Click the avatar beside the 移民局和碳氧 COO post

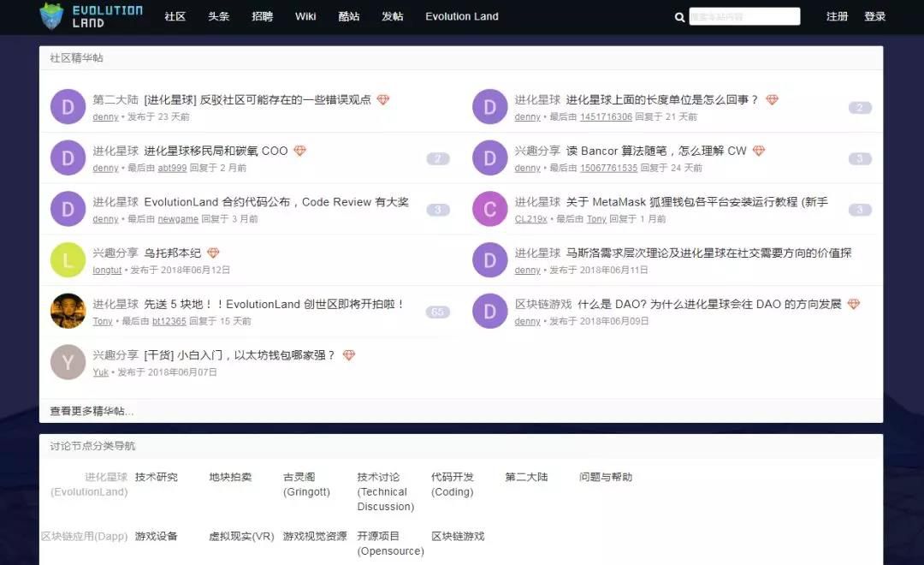(x=68, y=158)
